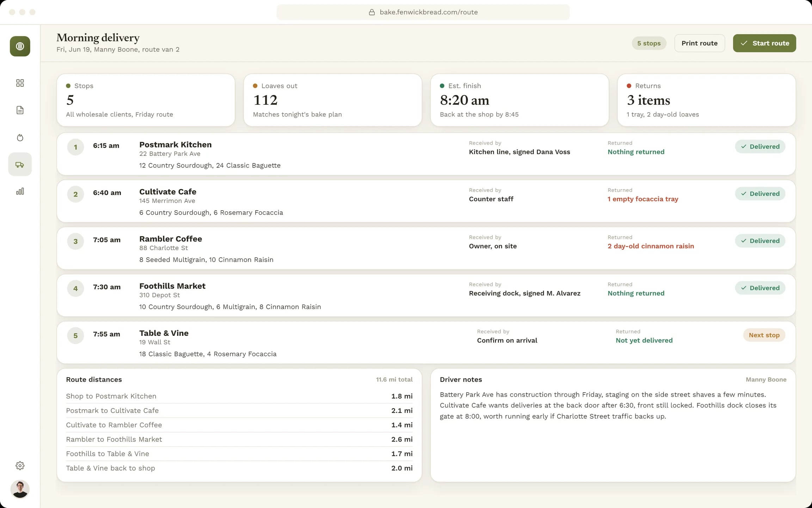
Task: Click the address bar URL field
Action: click(x=423, y=12)
